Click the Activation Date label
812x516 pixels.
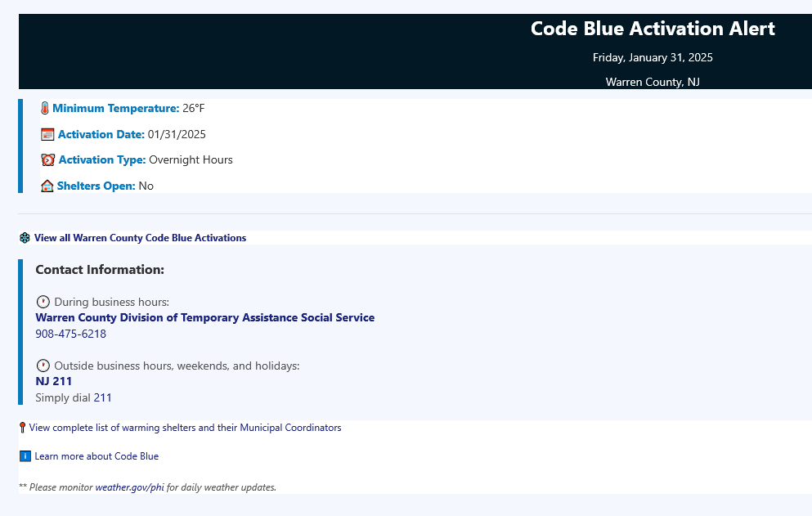point(101,135)
